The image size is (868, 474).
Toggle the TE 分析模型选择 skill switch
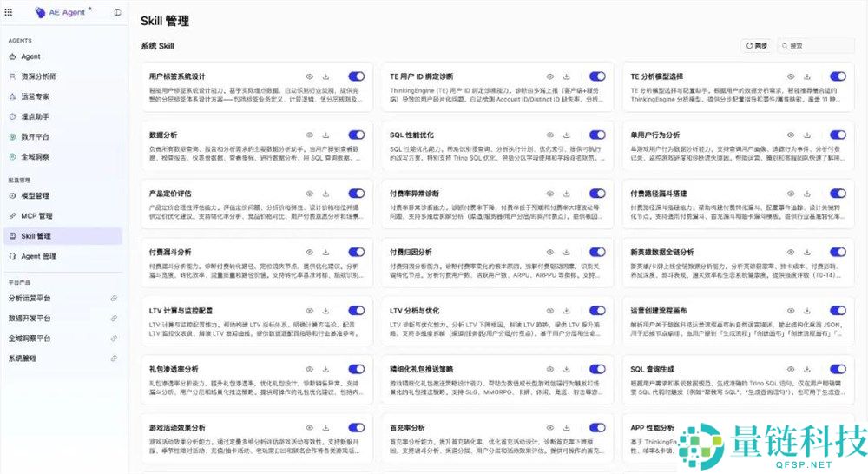pyautogui.click(x=838, y=76)
